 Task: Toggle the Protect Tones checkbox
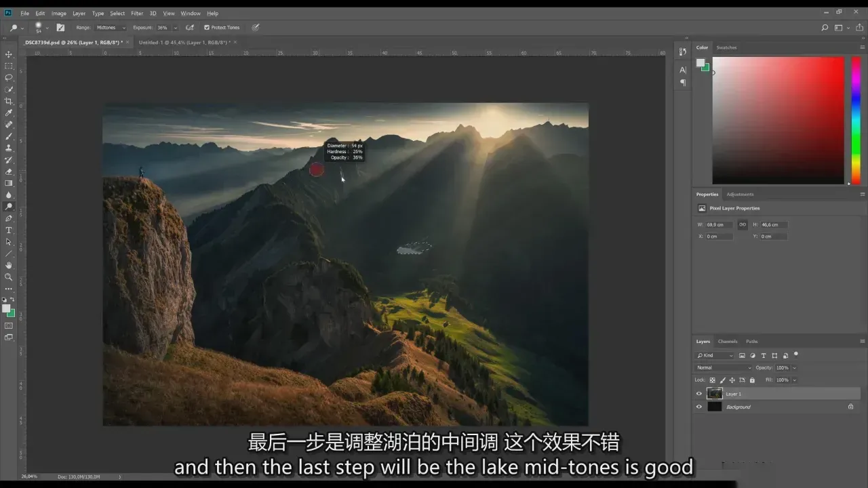pos(207,28)
